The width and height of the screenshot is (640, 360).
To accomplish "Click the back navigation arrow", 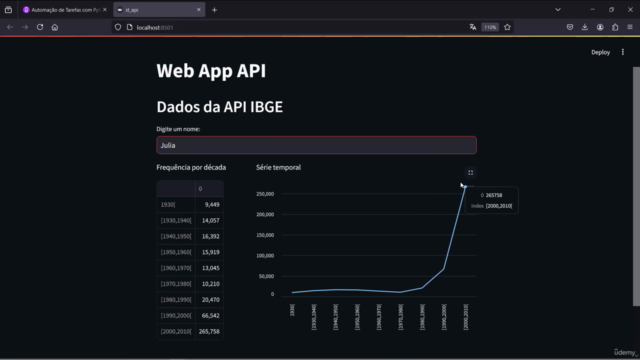I will [10, 27].
